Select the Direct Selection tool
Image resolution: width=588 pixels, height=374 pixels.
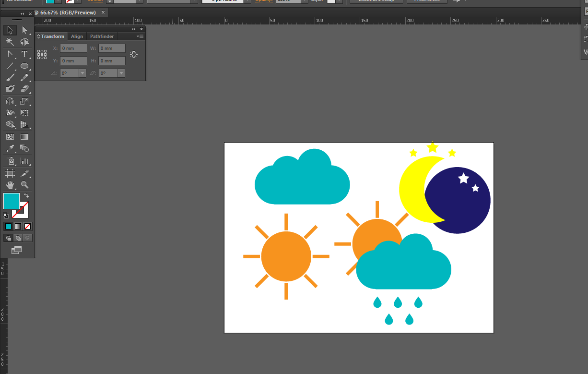[x=24, y=30]
